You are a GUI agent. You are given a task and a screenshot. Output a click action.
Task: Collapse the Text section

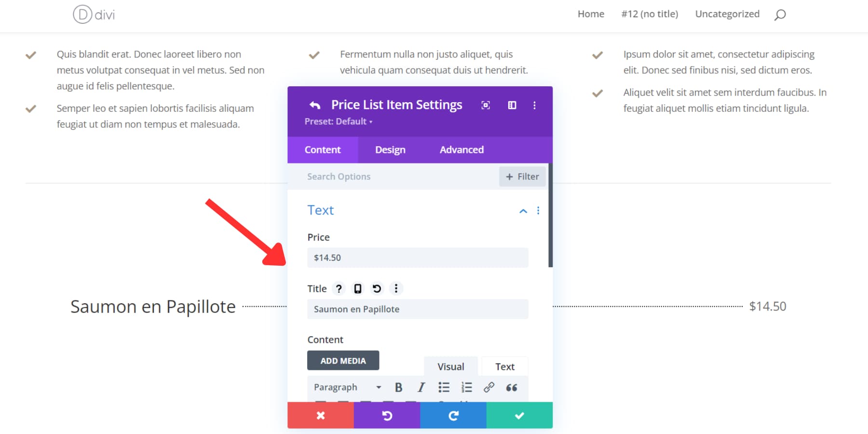click(x=523, y=211)
